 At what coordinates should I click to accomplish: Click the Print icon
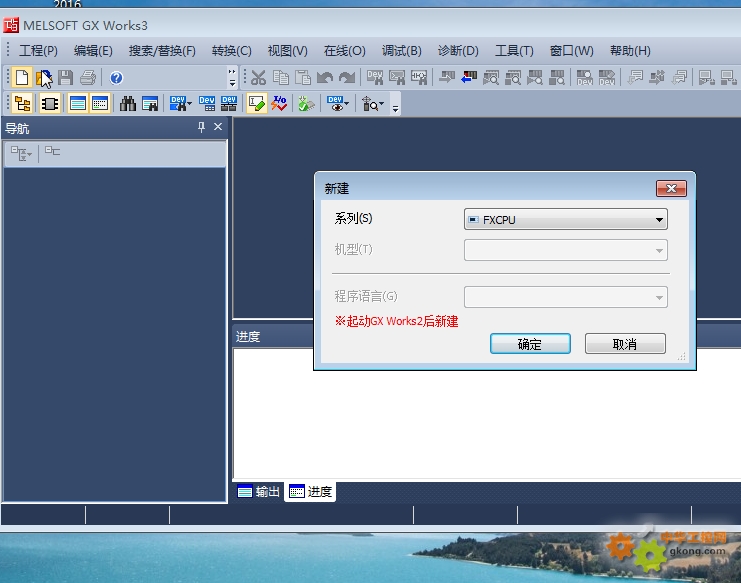(87, 77)
